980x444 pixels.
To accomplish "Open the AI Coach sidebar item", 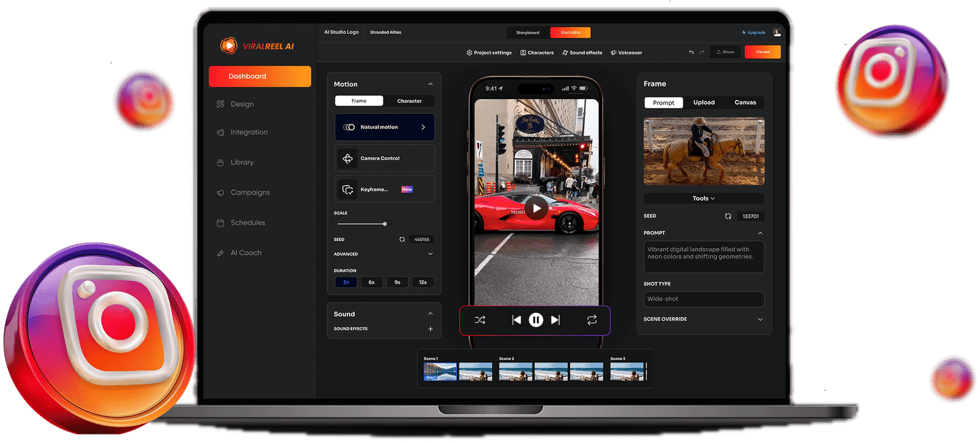I will tap(239, 253).
